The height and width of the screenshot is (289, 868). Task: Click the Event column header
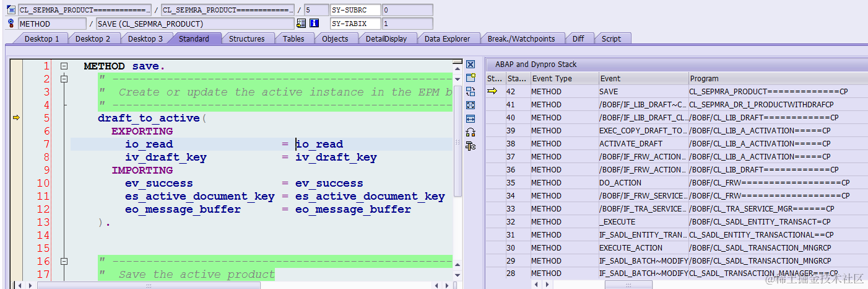coord(643,78)
